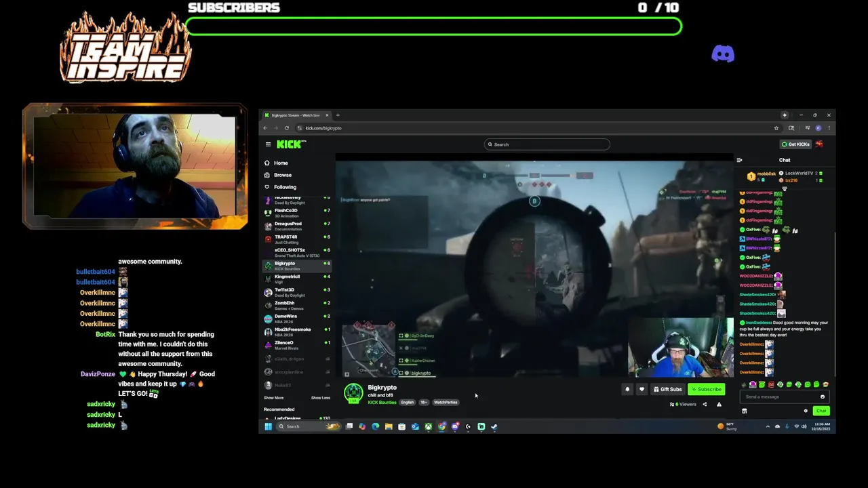Open Nba2kFreesmoke channel in sidebar
The image size is (868, 488).
296,331
